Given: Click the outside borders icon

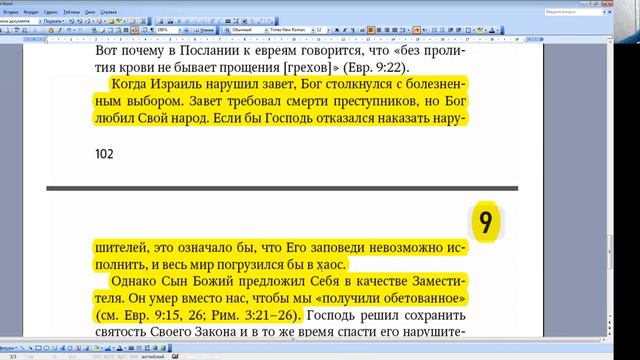Looking at the screenshot, I should click(468, 30).
